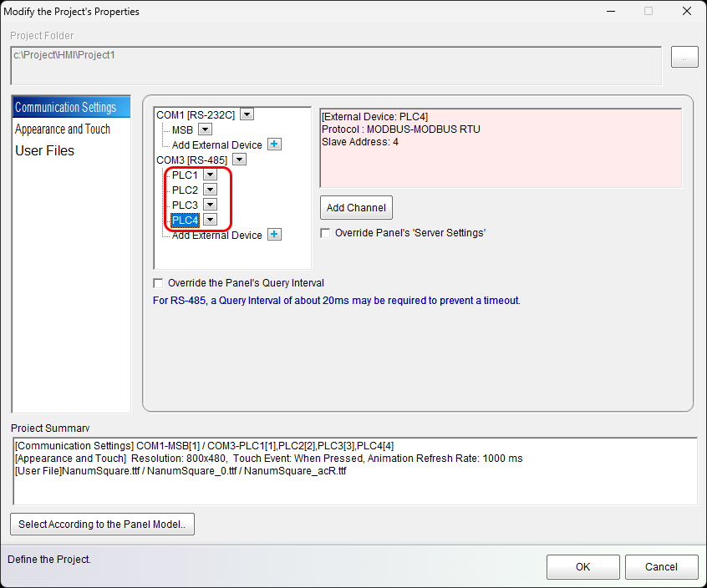Click Select According to the Panel Model
The height and width of the screenshot is (588, 707).
pyautogui.click(x=102, y=525)
